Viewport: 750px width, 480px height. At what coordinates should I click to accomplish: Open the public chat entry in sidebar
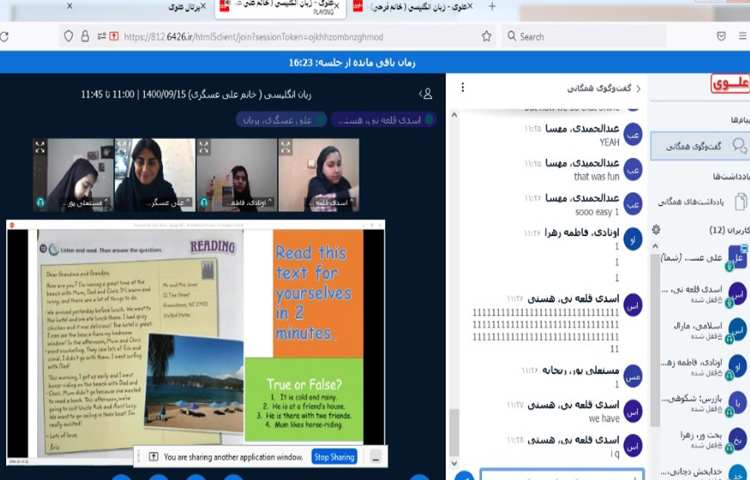[700, 146]
